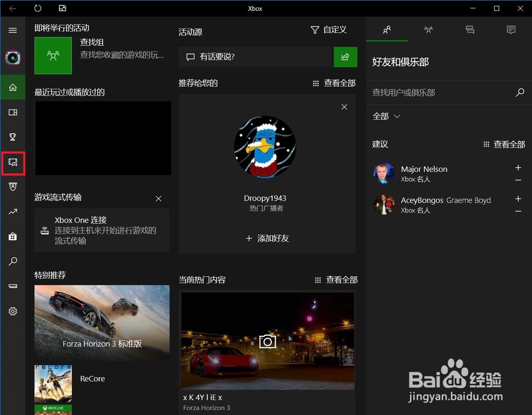
Task: Switch to the Activity alerts tab
Action: 511,30
